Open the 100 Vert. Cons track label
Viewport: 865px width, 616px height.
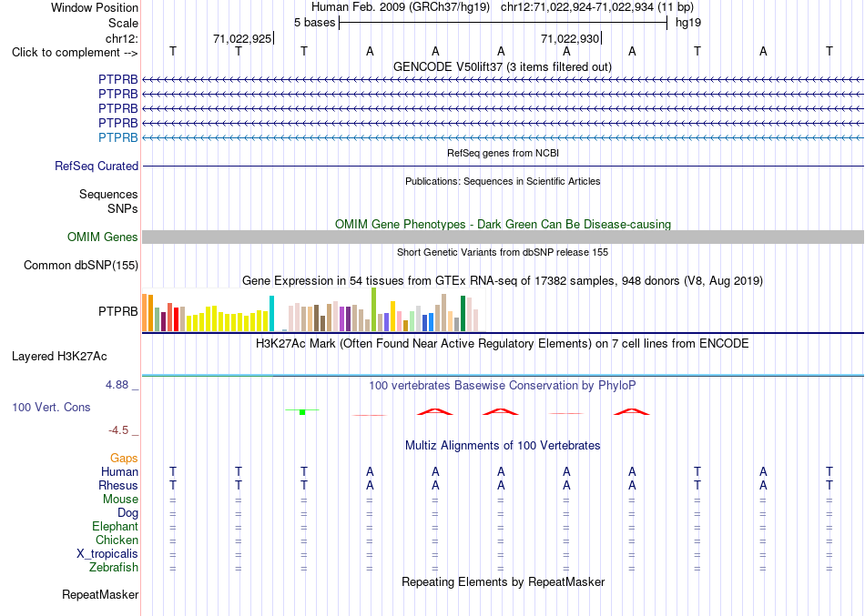[51, 407]
